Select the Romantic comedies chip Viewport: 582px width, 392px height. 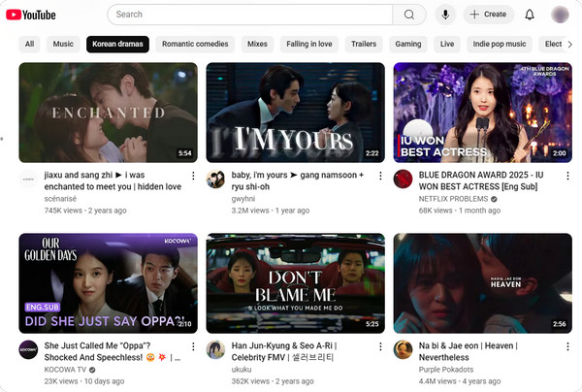pyautogui.click(x=195, y=45)
